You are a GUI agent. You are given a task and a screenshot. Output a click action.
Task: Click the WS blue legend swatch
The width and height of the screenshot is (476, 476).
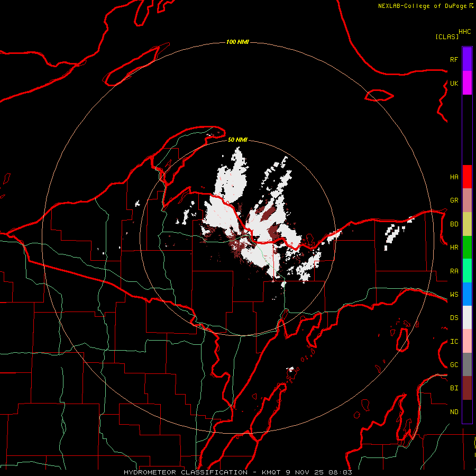(467, 294)
